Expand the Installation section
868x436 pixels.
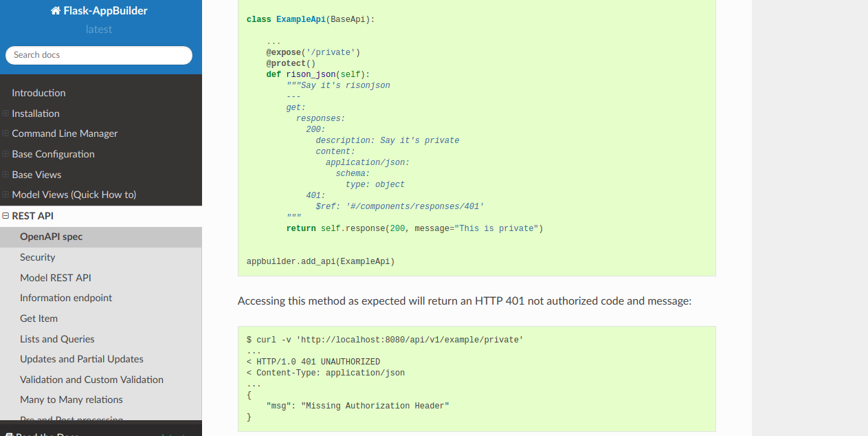click(x=5, y=113)
